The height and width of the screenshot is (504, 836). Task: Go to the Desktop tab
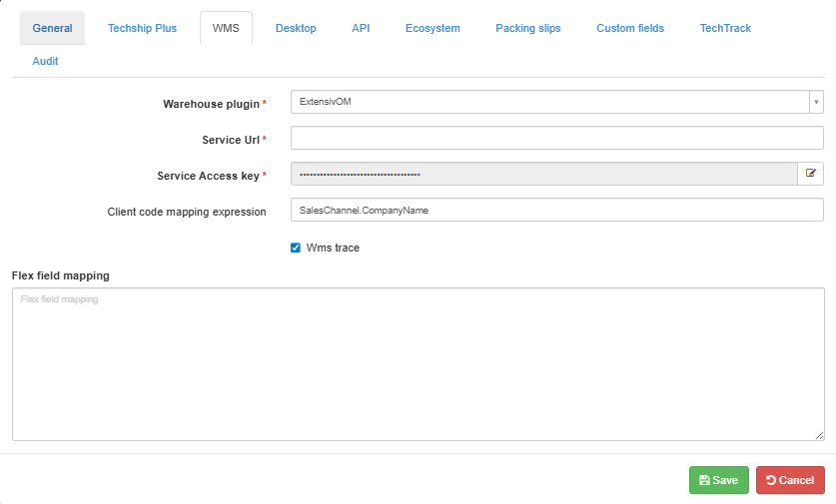point(296,28)
